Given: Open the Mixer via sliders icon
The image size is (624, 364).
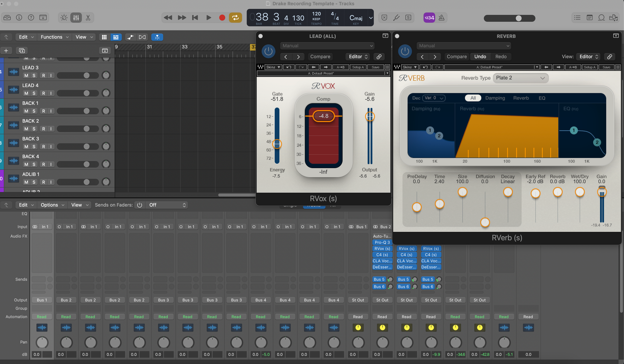Looking at the screenshot, I should pyautogui.click(x=76, y=18).
